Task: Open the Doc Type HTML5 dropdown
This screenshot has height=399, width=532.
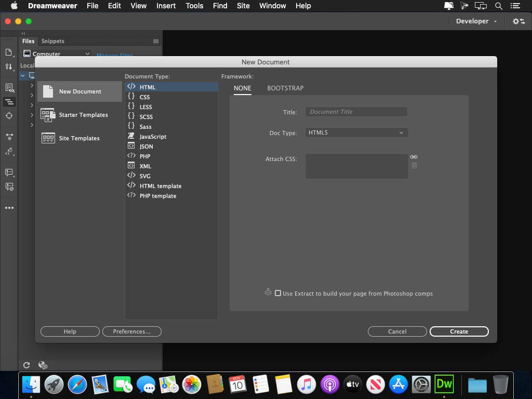Action: tap(356, 133)
